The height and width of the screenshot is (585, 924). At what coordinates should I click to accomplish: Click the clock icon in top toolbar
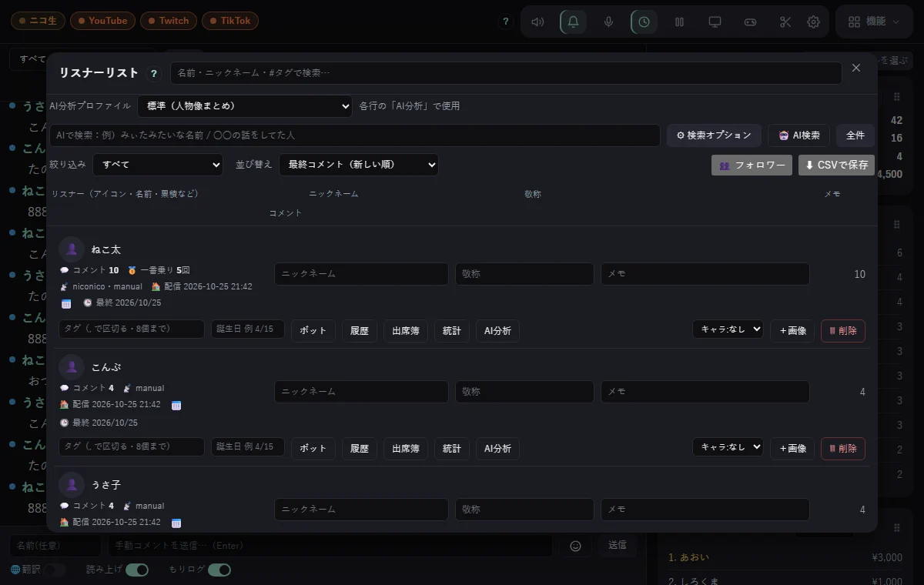click(x=644, y=22)
